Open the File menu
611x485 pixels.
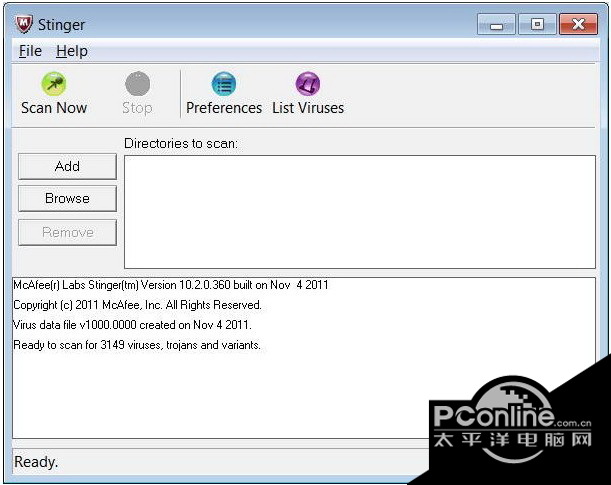point(30,51)
